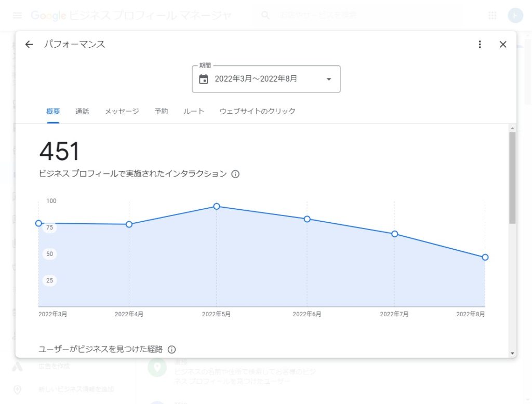The image size is (532, 404).
Task: Click info icon beside インタラクション heading
Action: point(235,174)
